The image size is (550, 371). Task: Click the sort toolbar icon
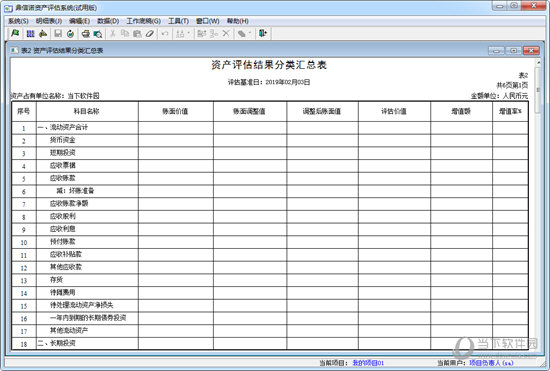coord(180,34)
